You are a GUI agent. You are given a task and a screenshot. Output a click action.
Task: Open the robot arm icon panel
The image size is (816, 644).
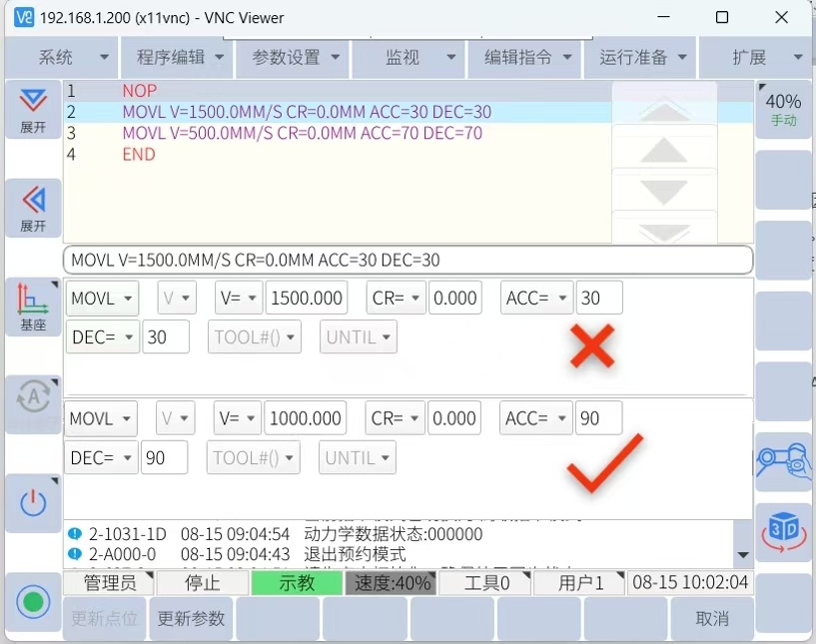(x=783, y=461)
